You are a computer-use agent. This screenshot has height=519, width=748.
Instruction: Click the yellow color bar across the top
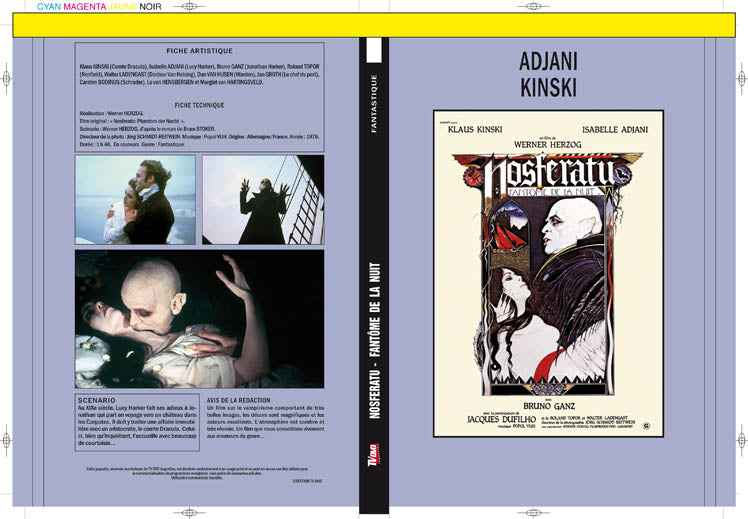(x=374, y=25)
